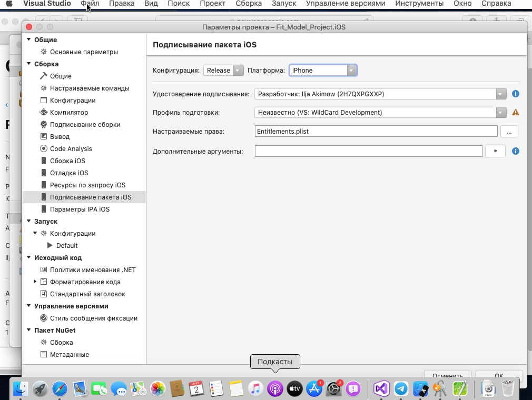Select Подписывание сборки item
The width and height of the screenshot is (532, 400).
click(x=85, y=124)
